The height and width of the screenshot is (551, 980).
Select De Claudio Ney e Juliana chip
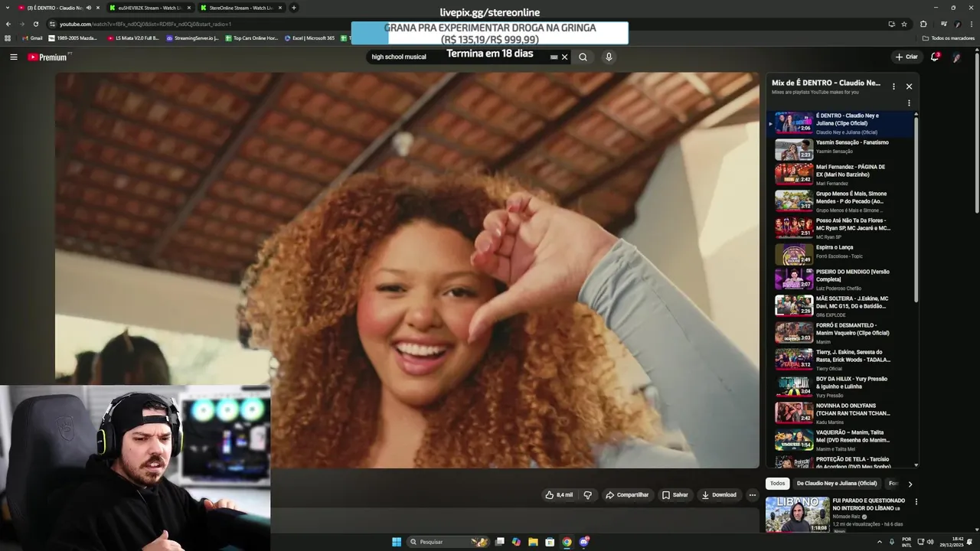(836, 484)
